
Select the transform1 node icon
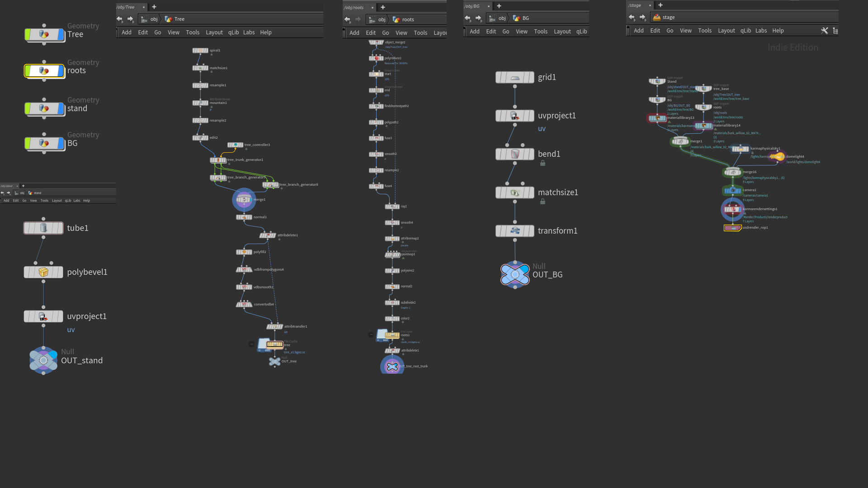514,231
